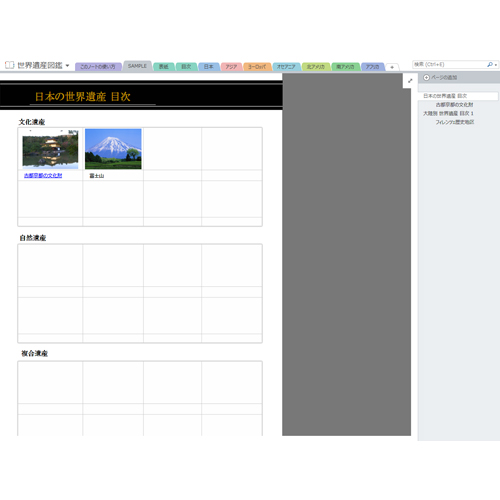Viewport: 500px width, 500px height.
Task: Click the search magnifier icon
Action: tap(490, 64)
